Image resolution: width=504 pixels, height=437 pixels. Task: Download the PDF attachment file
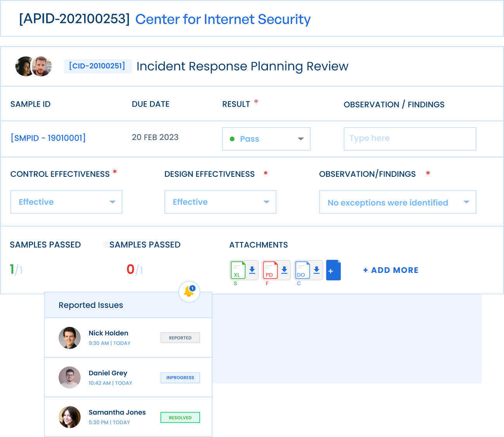pos(284,270)
